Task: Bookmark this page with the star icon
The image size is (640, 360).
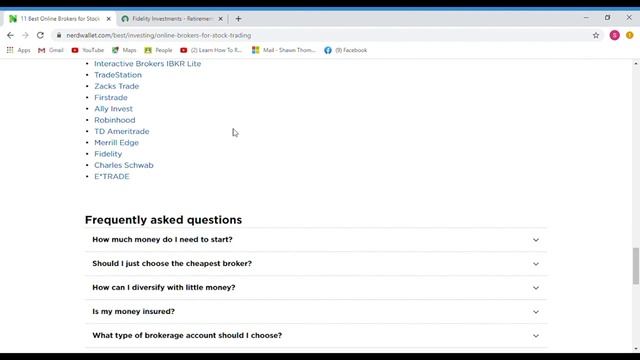Action: tap(596, 36)
